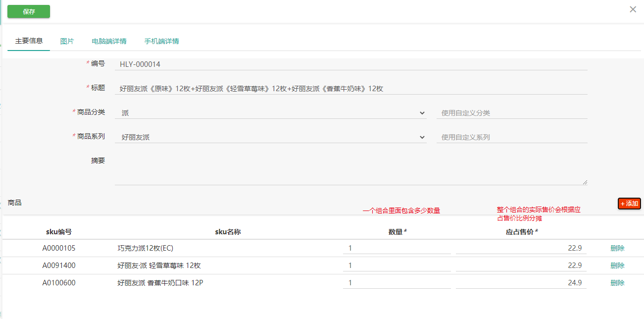Click sku code A0100600
This screenshot has width=644, height=319.
point(59,283)
